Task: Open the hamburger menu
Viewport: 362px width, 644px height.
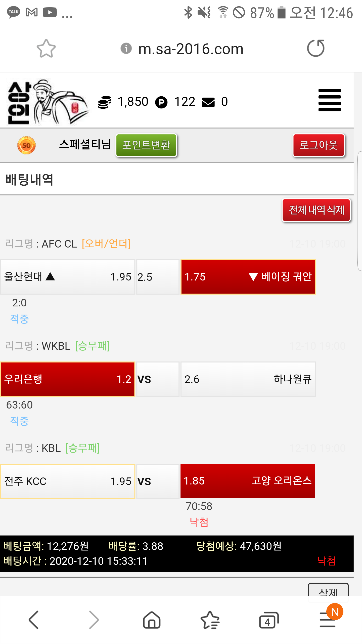Action: click(329, 100)
